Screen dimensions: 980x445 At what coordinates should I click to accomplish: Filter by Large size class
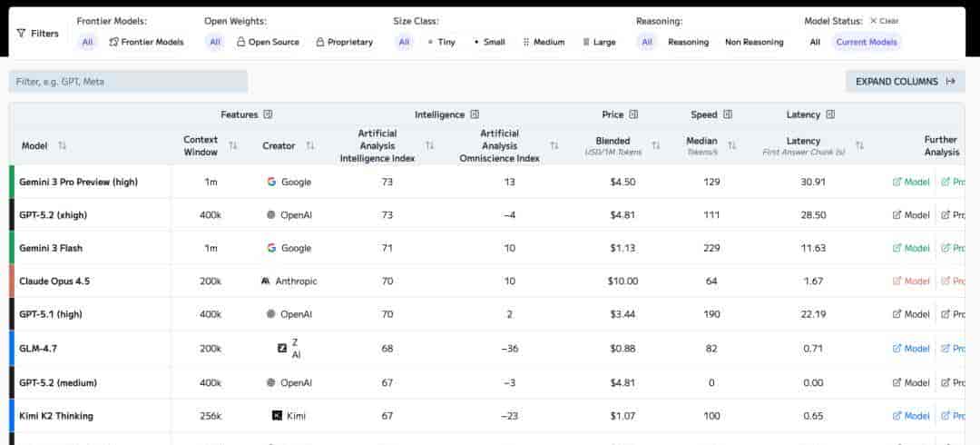(600, 42)
